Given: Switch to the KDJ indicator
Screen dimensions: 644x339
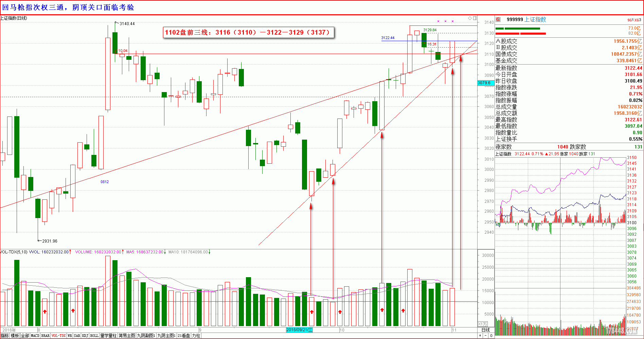Looking at the screenshot, I should 85,336.
